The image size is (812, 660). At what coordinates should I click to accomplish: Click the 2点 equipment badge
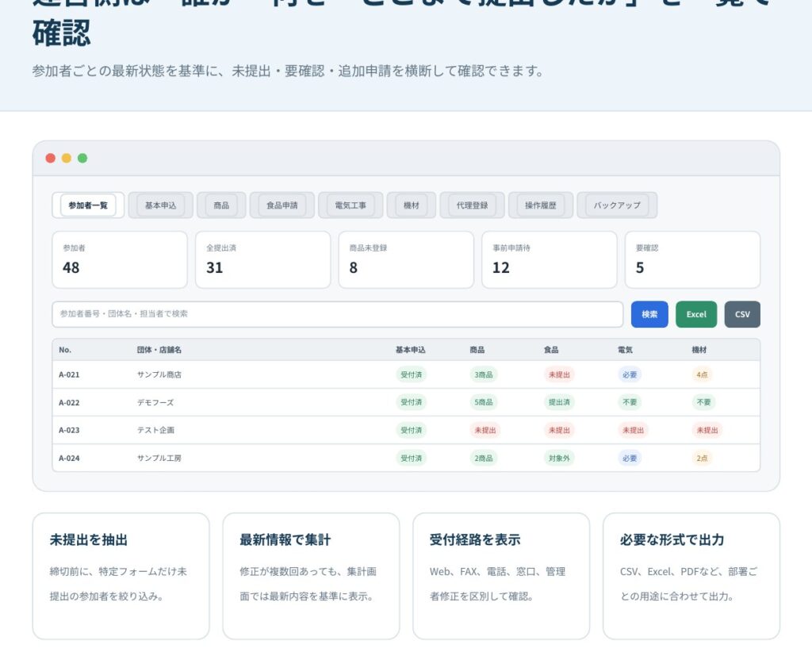click(703, 458)
